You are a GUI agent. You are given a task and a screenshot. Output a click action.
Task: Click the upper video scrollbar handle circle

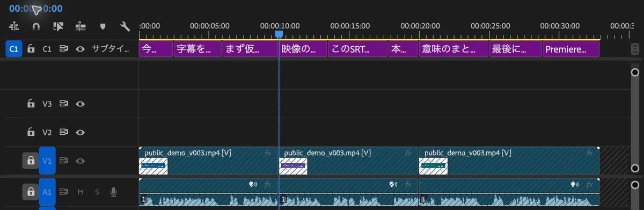coord(635,73)
